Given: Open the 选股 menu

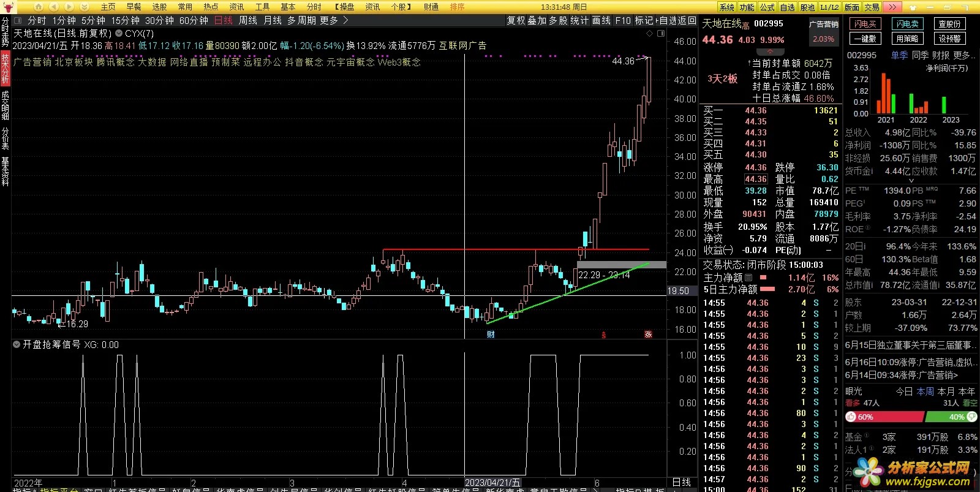Looking at the screenshot, I should [159, 7].
